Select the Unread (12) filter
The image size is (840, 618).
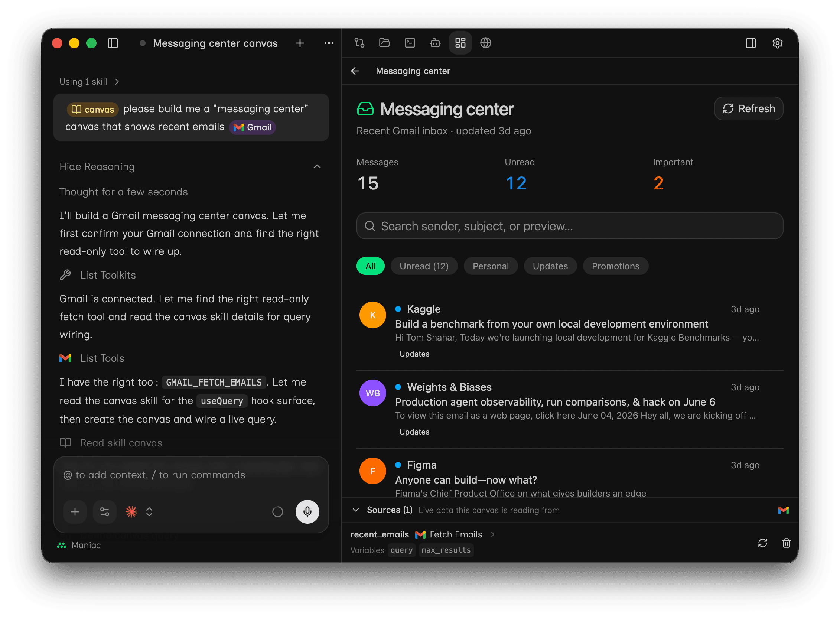424,266
